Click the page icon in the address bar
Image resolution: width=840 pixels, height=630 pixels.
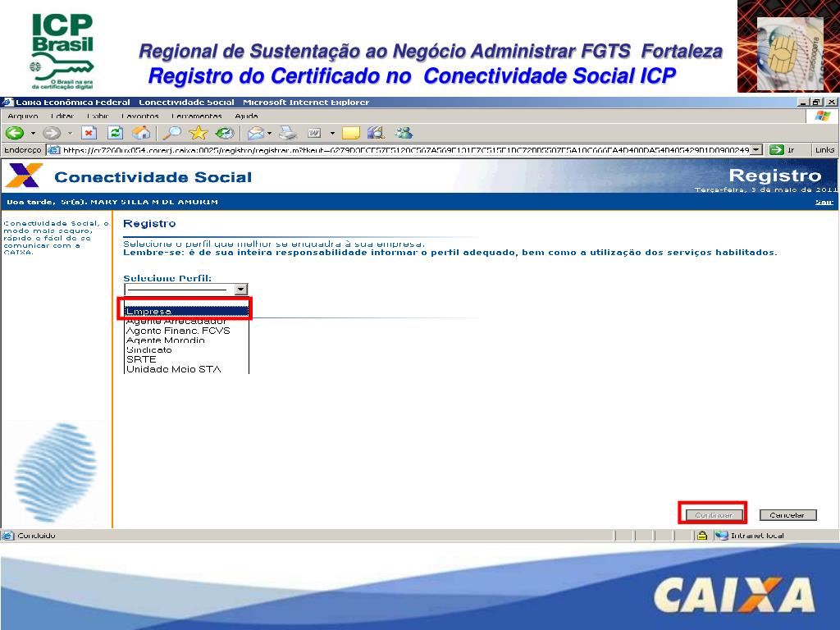click(x=53, y=150)
